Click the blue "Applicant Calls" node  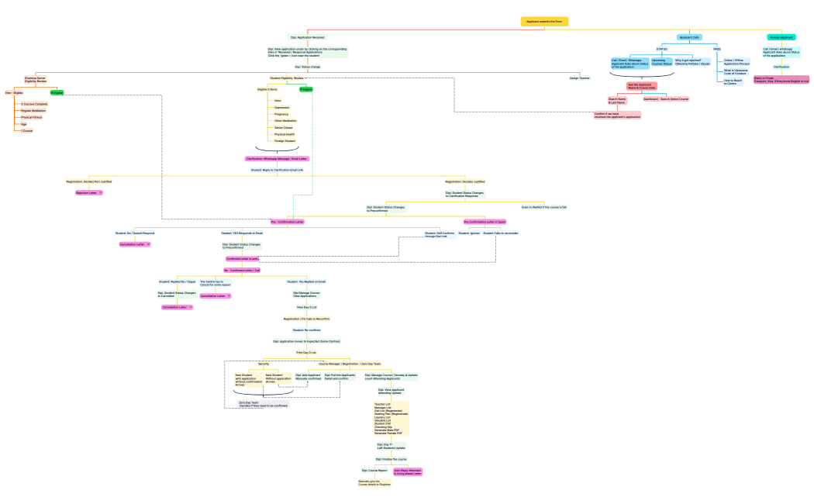tap(689, 37)
